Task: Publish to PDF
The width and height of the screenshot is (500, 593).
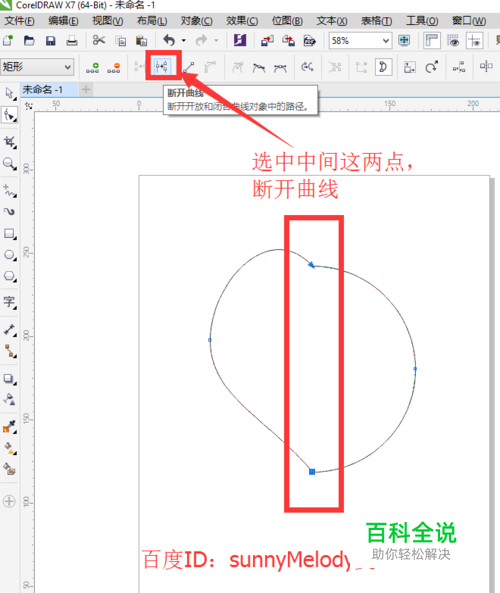Action: (310, 40)
